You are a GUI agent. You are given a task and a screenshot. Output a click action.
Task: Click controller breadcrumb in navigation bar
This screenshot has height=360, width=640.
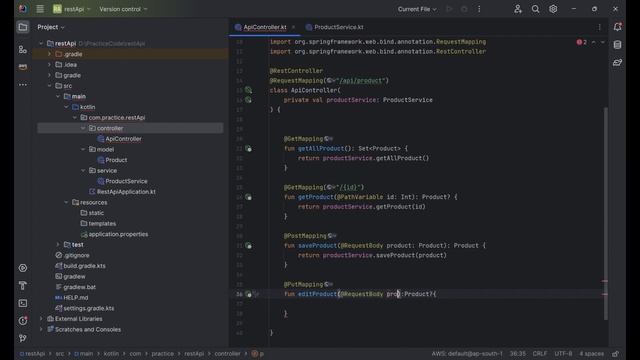coord(227,353)
